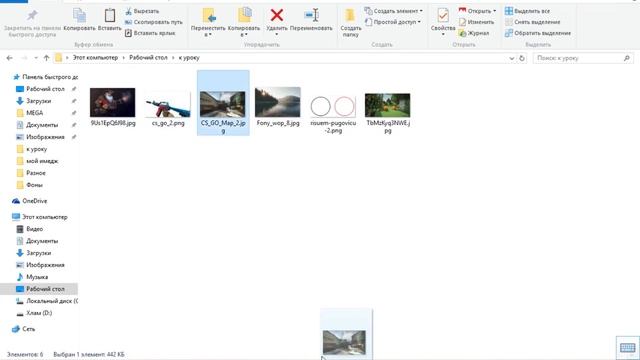This screenshot has width=640, height=360.
Task: Click Вставить ярлык command
Action: pos(150,33)
